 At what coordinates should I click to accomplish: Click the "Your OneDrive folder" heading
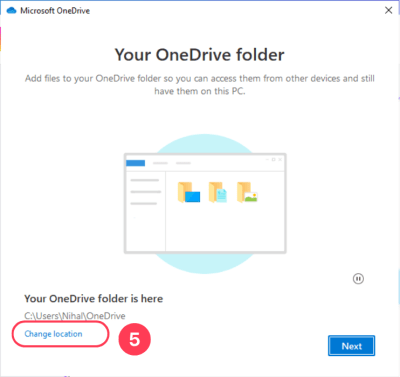pos(200,55)
